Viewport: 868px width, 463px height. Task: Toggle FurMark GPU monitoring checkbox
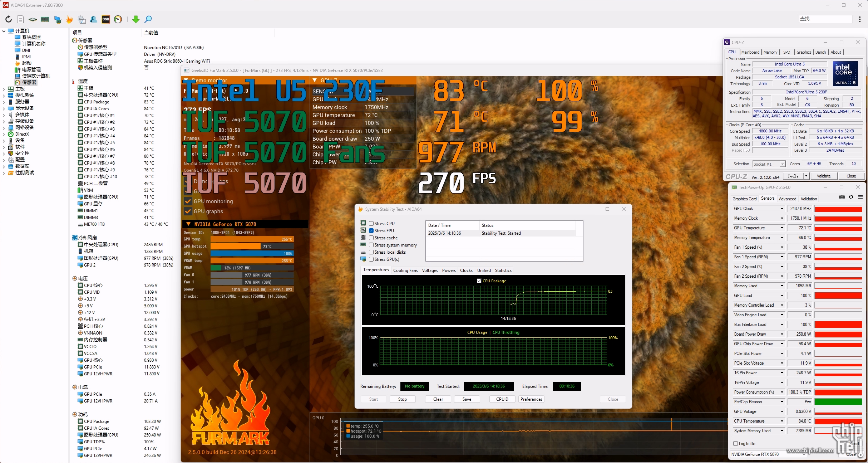click(188, 201)
